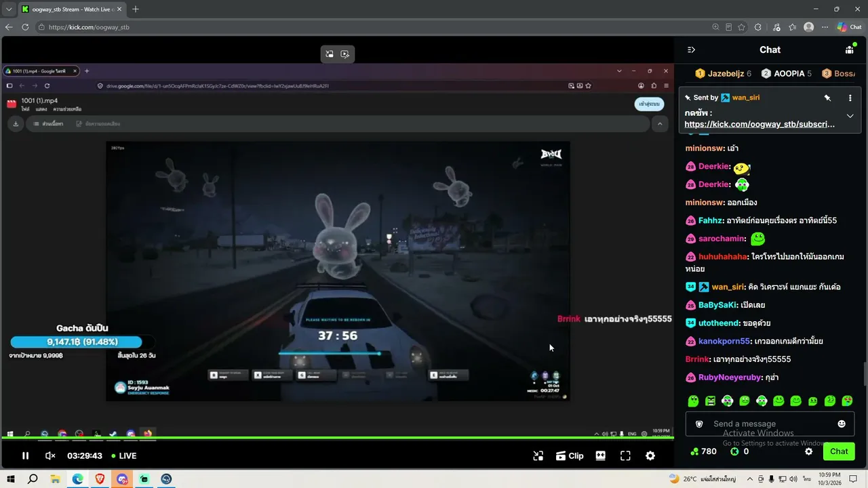Open the browser profile avatar menu
This screenshot has height=488, width=868.
[808, 27]
